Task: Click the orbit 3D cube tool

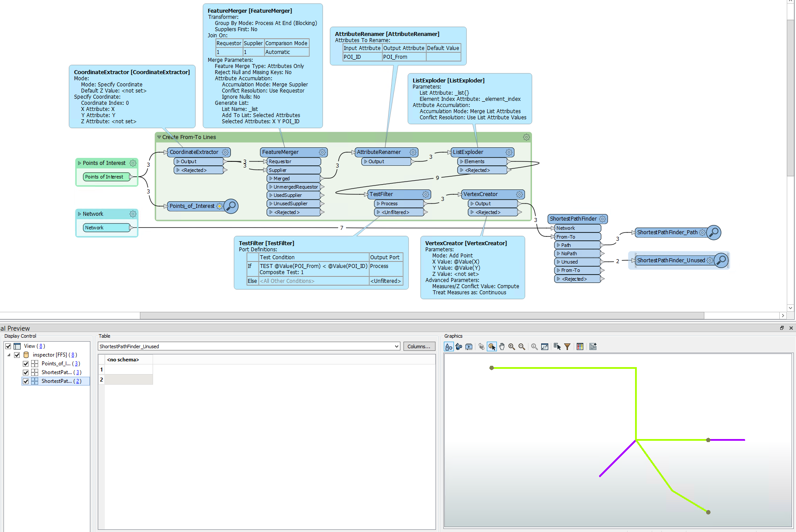Action: pos(482,346)
